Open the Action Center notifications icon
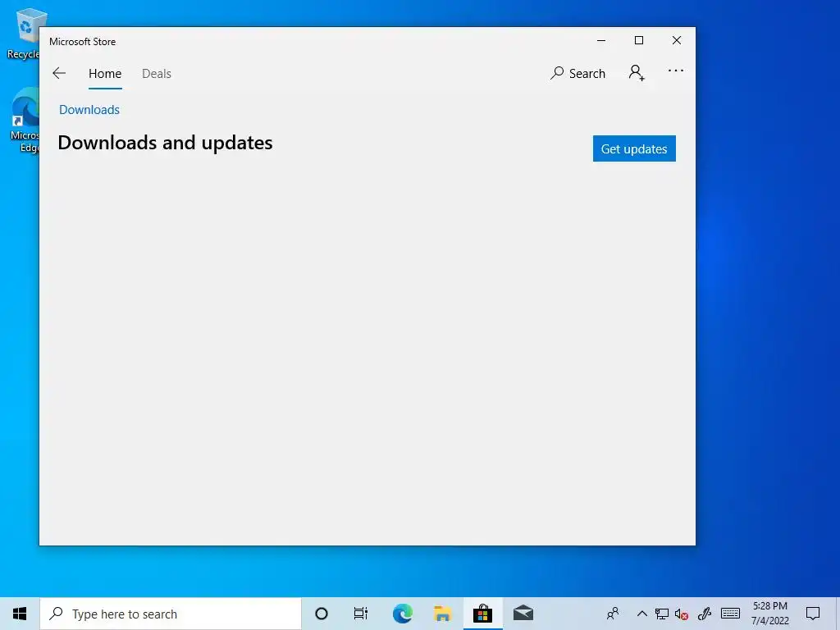The image size is (840, 630). 813,614
